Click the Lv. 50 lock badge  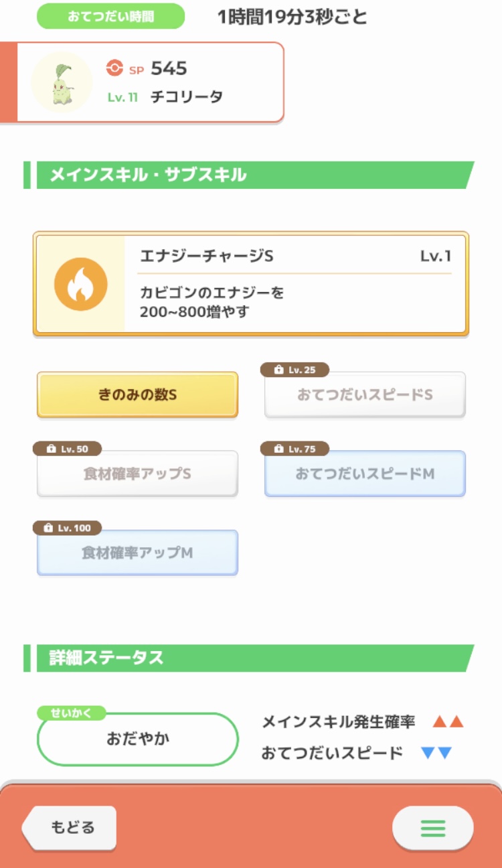click(x=67, y=449)
